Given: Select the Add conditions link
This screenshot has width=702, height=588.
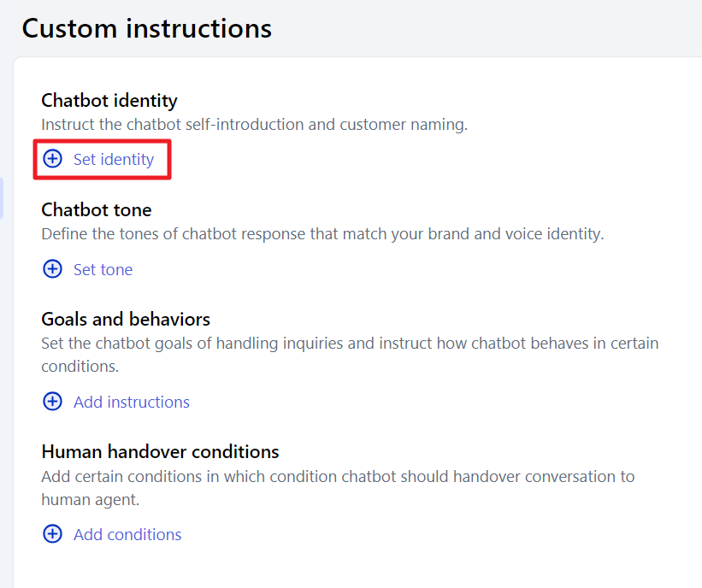Looking at the screenshot, I should coord(127,534).
